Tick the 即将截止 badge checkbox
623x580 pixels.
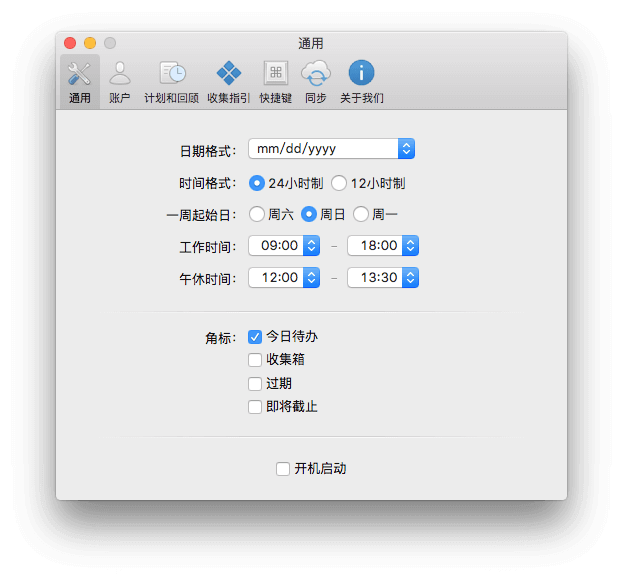255,407
